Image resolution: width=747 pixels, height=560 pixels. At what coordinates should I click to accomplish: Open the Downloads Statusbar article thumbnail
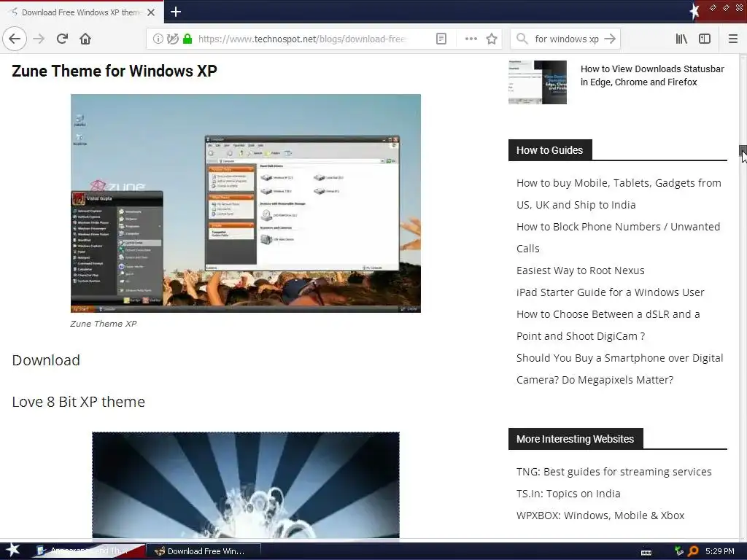coord(538,82)
